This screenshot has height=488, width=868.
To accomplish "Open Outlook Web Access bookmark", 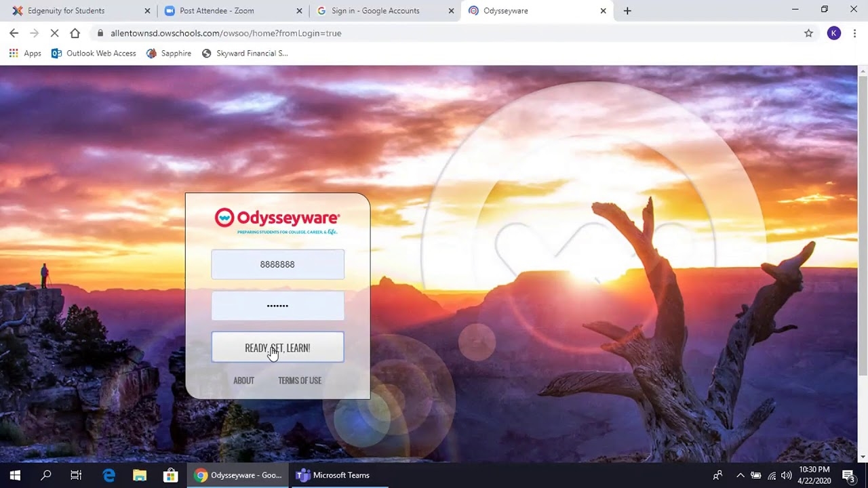I will pyautogui.click(x=94, y=54).
